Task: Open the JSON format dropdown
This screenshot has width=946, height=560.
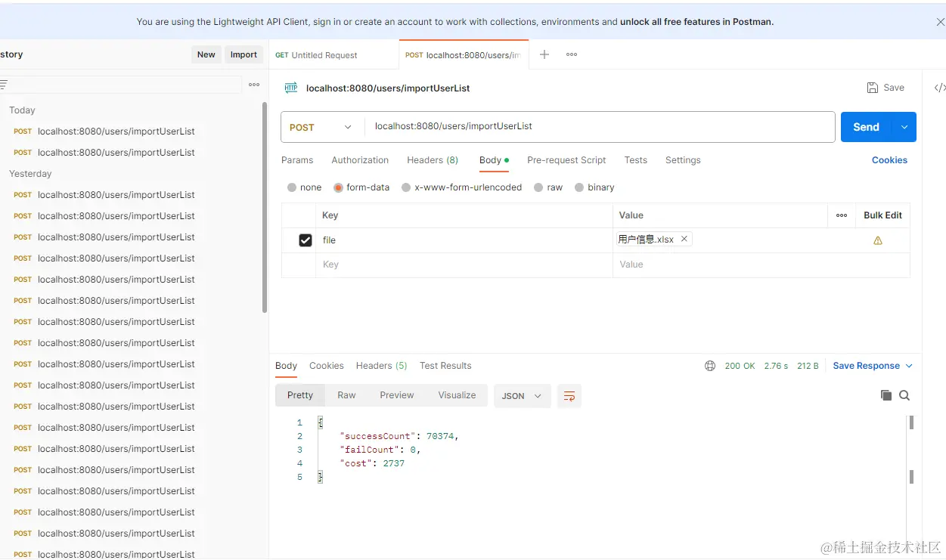Action: tap(523, 396)
